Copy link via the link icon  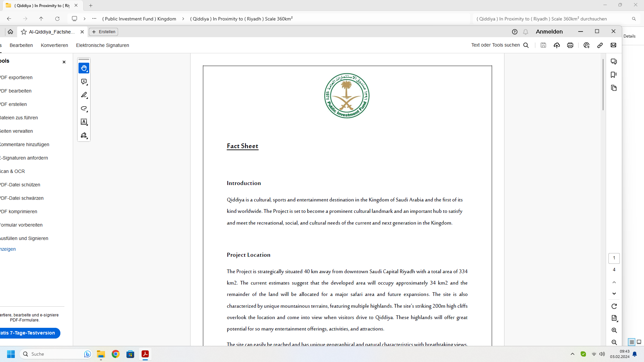[x=600, y=45]
